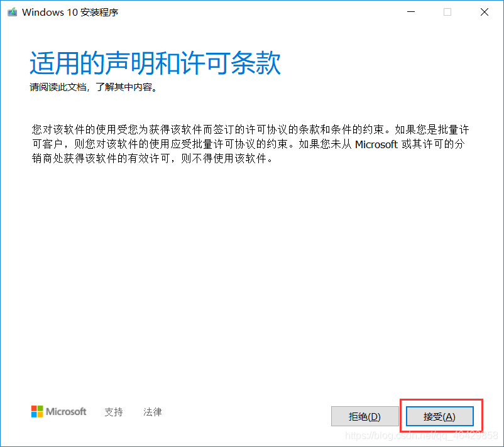Click the Windows 10 安装程序 title text
This screenshot has width=504, height=447.
pos(70,12)
